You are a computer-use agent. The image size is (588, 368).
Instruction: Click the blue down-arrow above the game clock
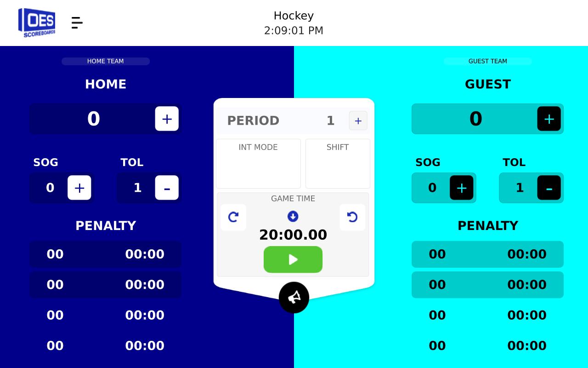(293, 216)
